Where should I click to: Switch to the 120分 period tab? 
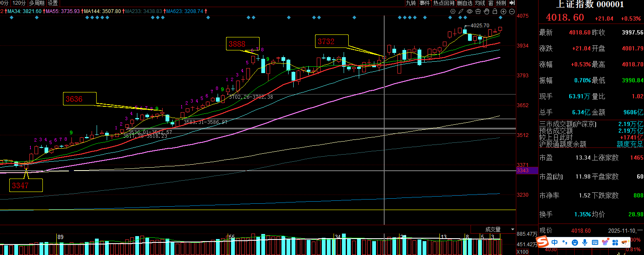[x=19, y=3]
